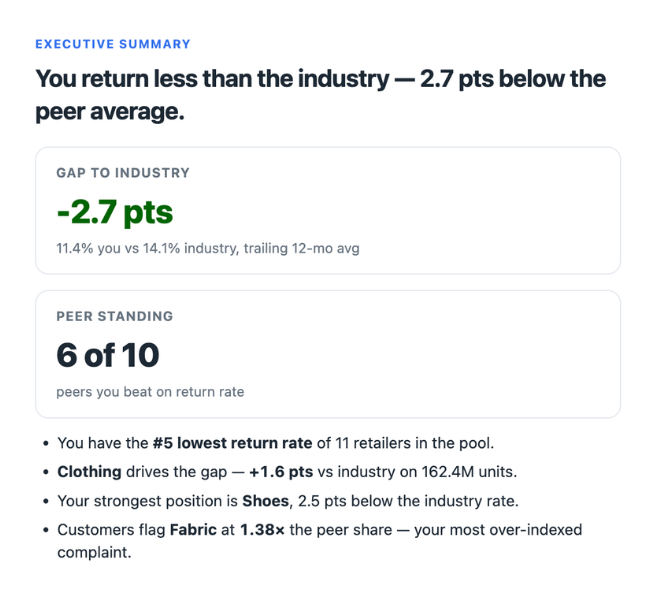This screenshot has height=600, width=650.
Task: Select the peers you beat caption
Action: pos(150,392)
